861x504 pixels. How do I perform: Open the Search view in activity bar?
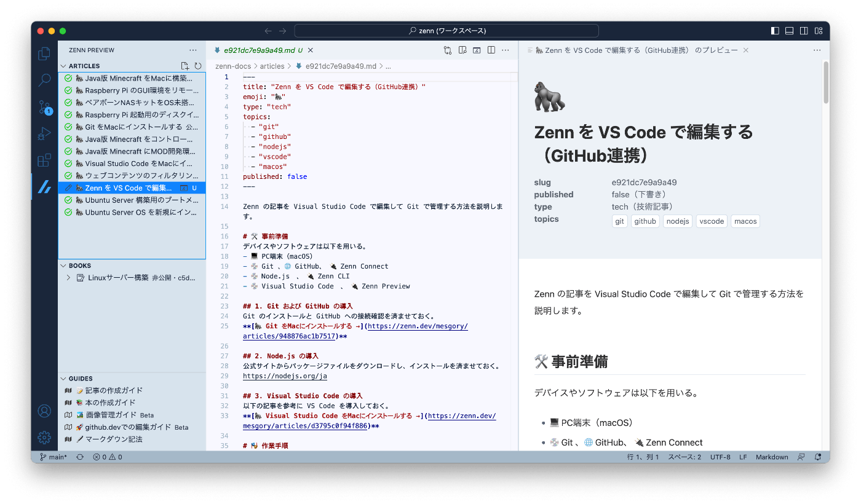click(x=44, y=80)
